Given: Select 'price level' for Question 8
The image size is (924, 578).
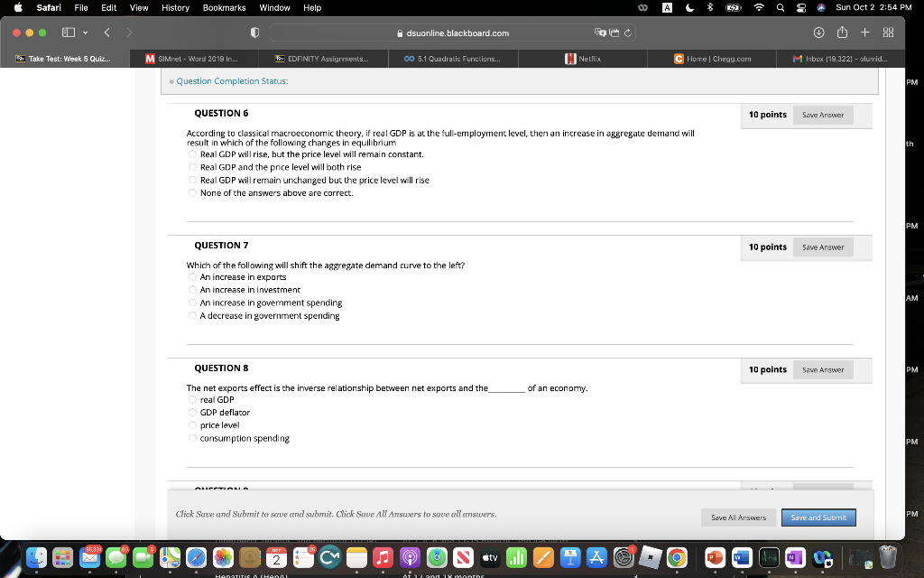Looking at the screenshot, I should tap(192, 425).
